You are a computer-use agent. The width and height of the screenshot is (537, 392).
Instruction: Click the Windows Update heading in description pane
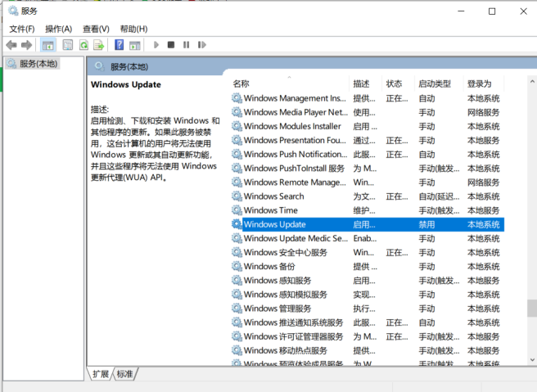point(126,84)
